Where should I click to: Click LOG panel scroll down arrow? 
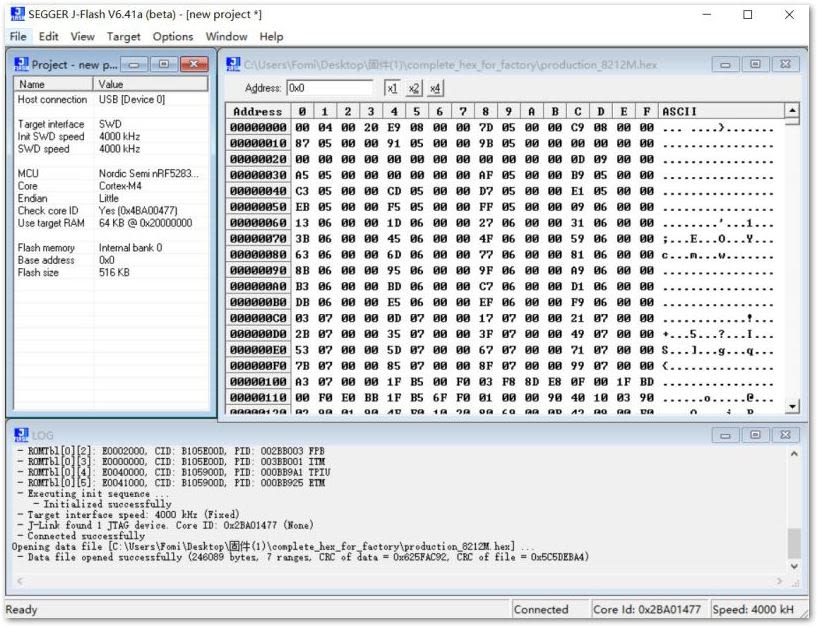pos(794,565)
